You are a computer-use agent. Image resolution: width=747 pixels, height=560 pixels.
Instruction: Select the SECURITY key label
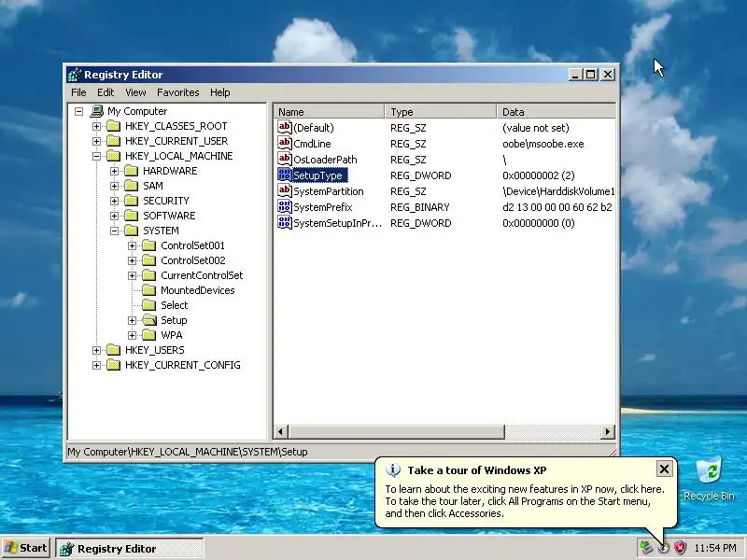166,201
